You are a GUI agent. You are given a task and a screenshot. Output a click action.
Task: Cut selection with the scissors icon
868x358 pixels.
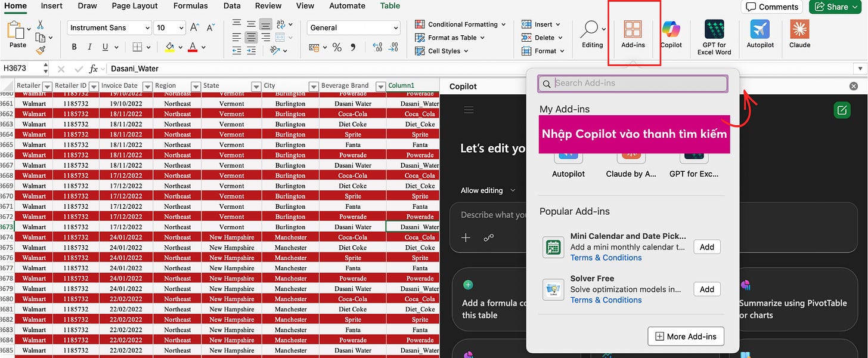click(41, 24)
